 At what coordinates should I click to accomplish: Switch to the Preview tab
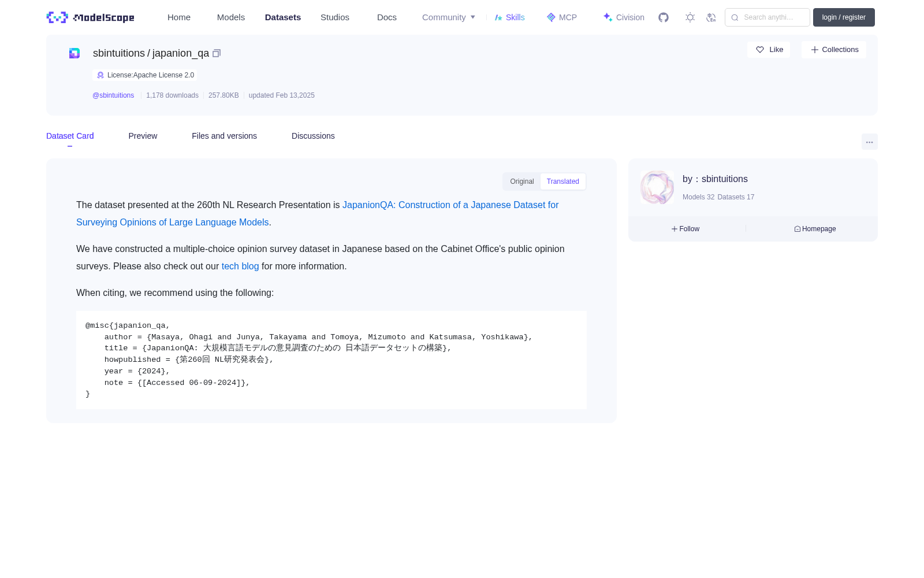143,136
